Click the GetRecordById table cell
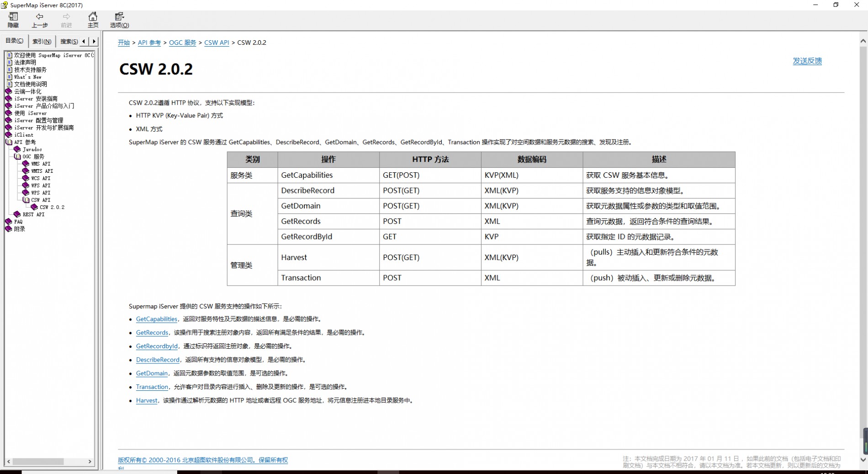The width and height of the screenshot is (868, 474). click(x=328, y=237)
